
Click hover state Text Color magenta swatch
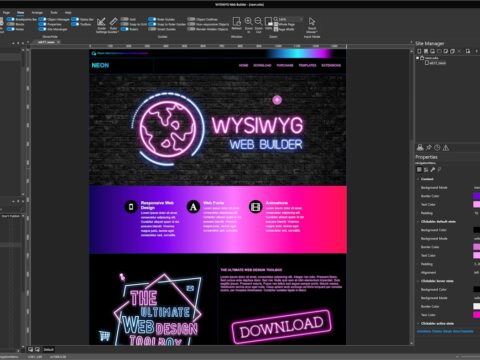point(477,315)
